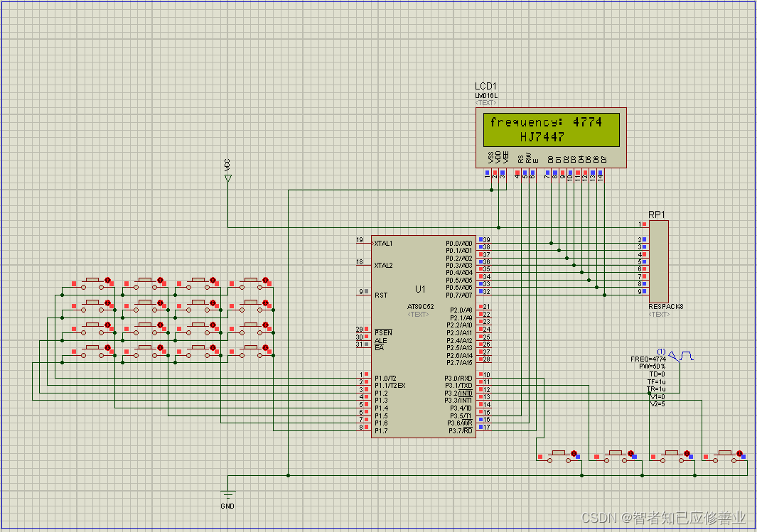The width and height of the screenshot is (757, 532).
Task: Click the U1 reference label
Action: [x=420, y=289]
